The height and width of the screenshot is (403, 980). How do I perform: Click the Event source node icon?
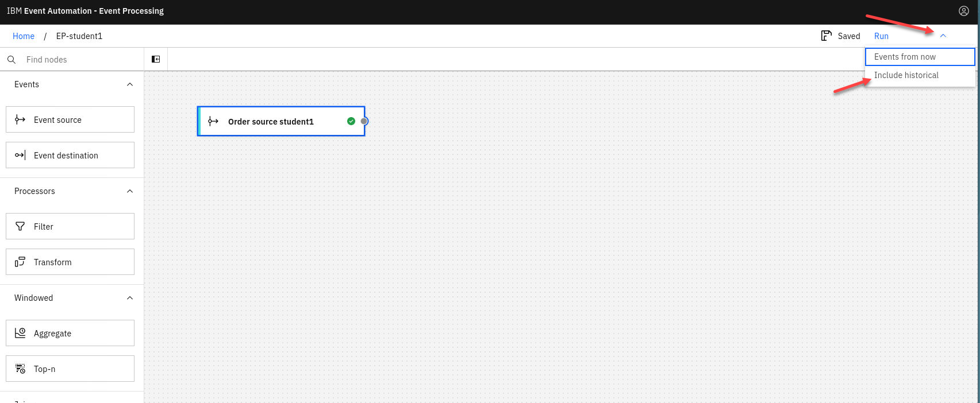tap(20, 119)
